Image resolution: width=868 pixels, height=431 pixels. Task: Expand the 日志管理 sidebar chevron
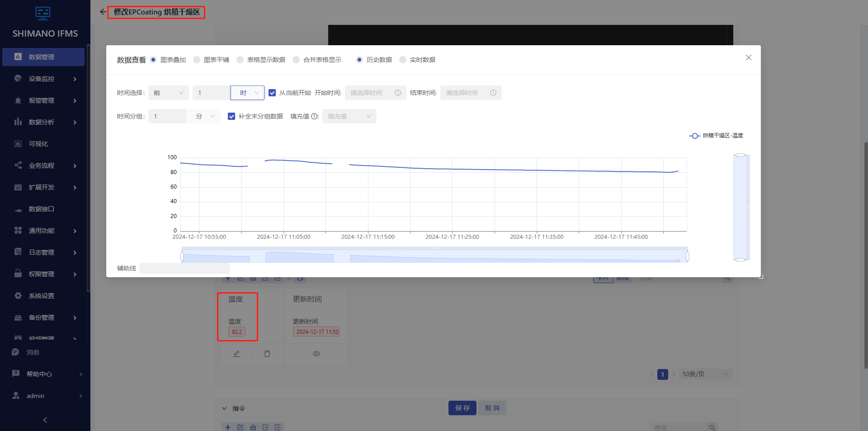[x=75, y=253]
